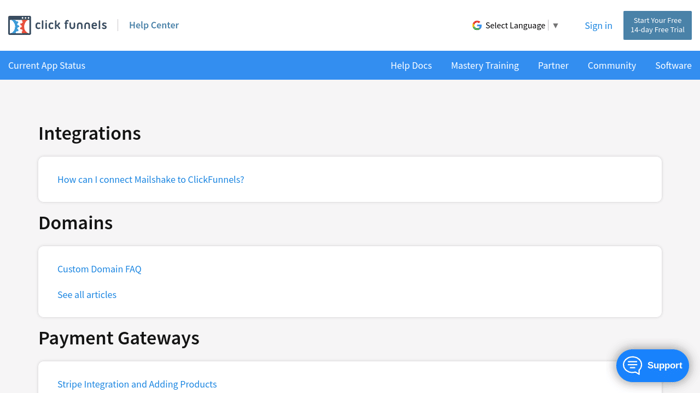Click the click funnels wordmark

click(x=71, y=25)
